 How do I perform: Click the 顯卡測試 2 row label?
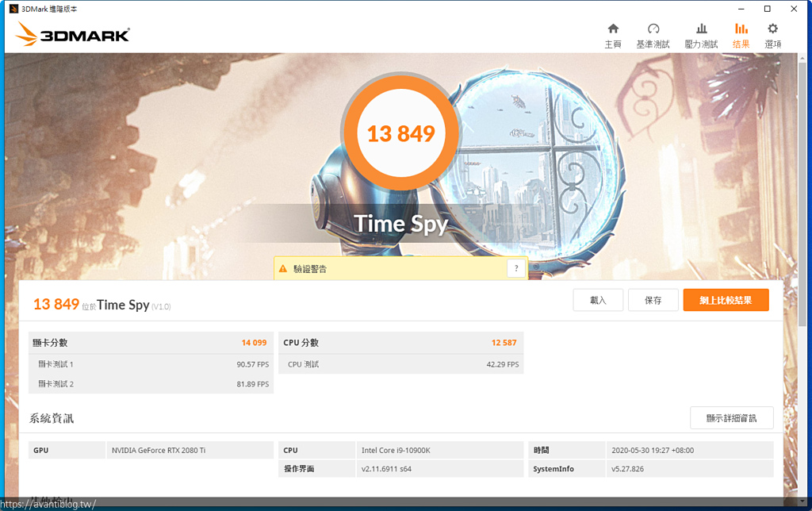click(56, 384)
